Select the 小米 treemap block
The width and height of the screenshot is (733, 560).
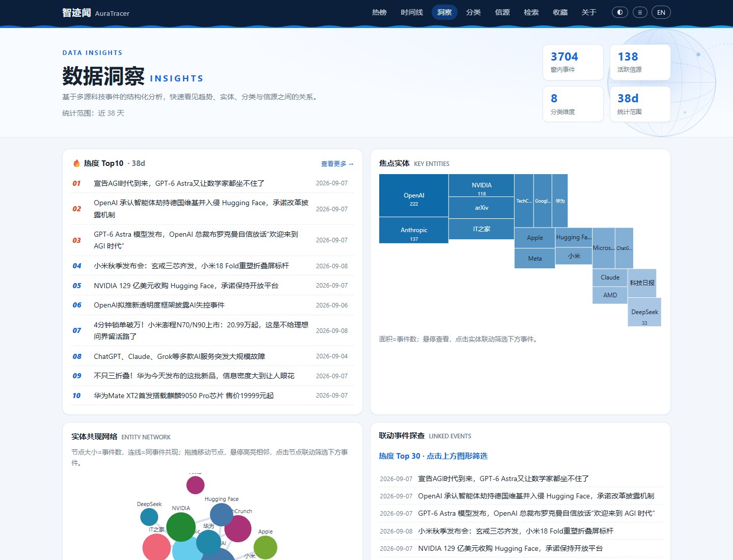click(x=574, y=256)
